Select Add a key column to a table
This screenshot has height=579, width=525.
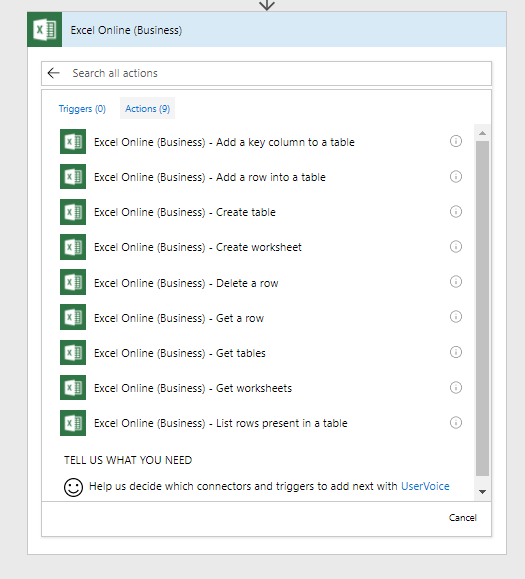click(224, 142)
